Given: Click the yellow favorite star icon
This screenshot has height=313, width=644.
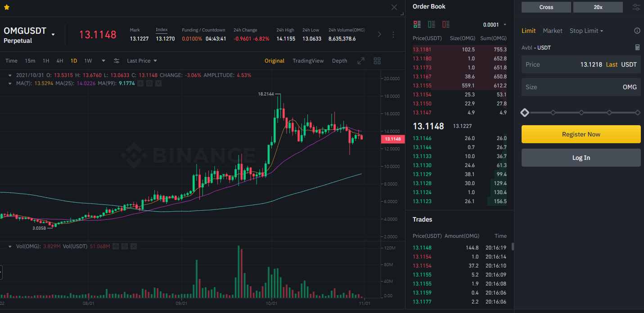Looking at the screenshot, I should pyautogui.click(x=7, y=7).
